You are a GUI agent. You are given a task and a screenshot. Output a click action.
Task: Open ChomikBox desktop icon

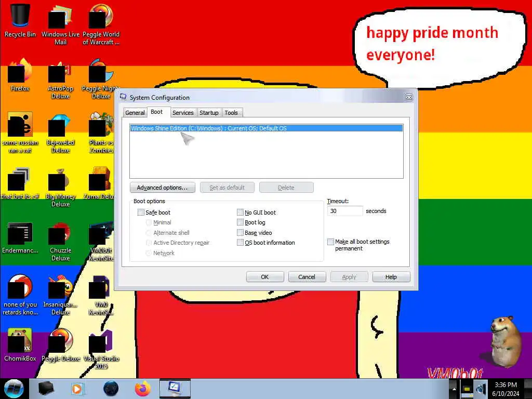point(20,345)
